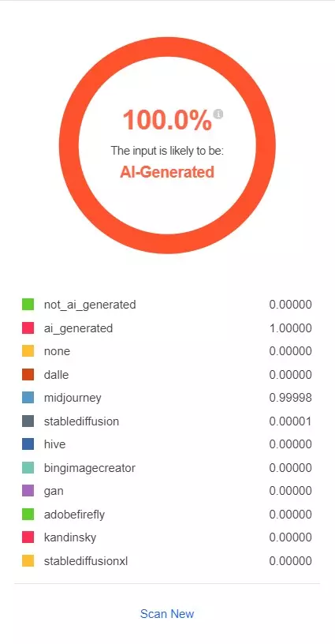Select the green not_ai_generated color swatch
Screen dimensions: 335x644
pos(28,305)
